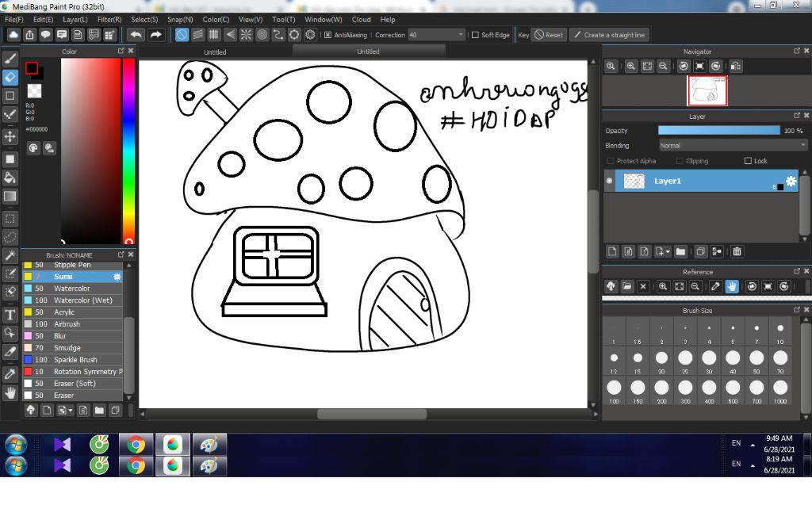Select the Eraser tool in left toolbar
This screenshot has width=812, height=524.
[x=10, y=77]
